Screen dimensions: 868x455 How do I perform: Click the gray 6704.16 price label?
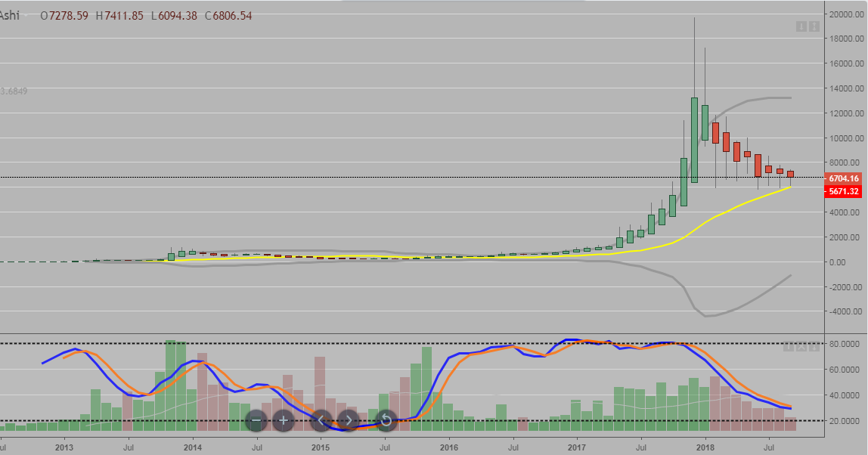coord(843,178)
